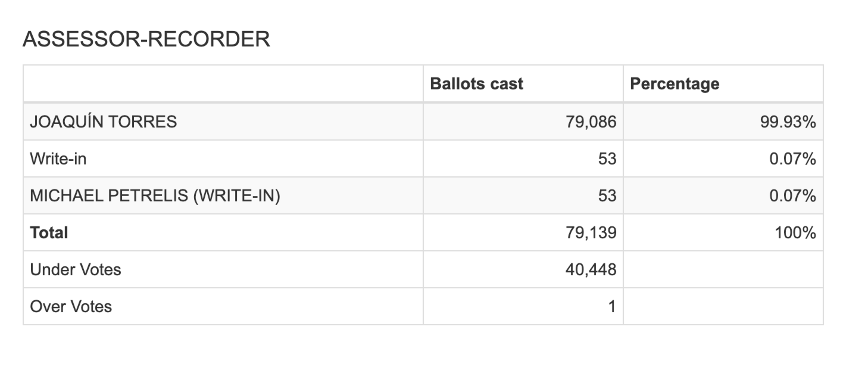868x392 pixels.
Task: Click the 79,086 ballots cell
Action: (x=591, y=122)
